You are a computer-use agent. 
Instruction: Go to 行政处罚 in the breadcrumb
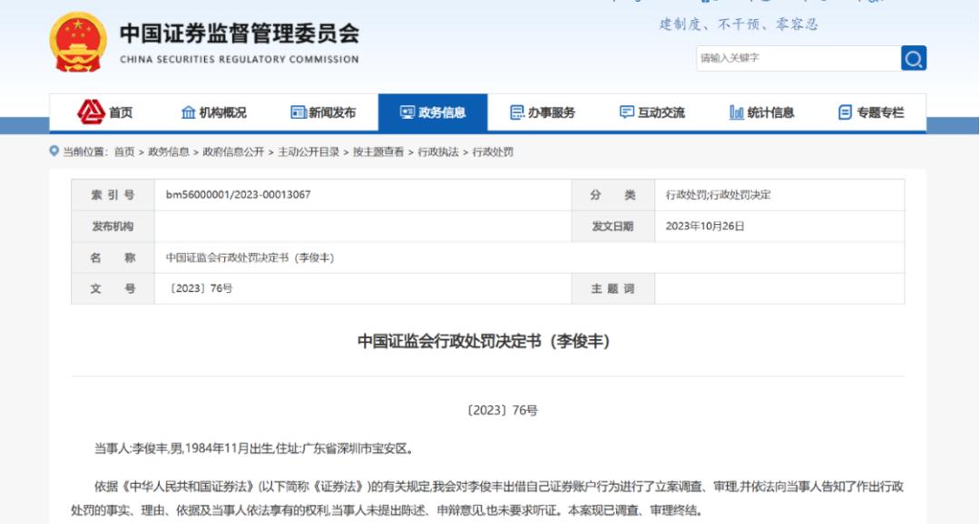pos(493,151)
